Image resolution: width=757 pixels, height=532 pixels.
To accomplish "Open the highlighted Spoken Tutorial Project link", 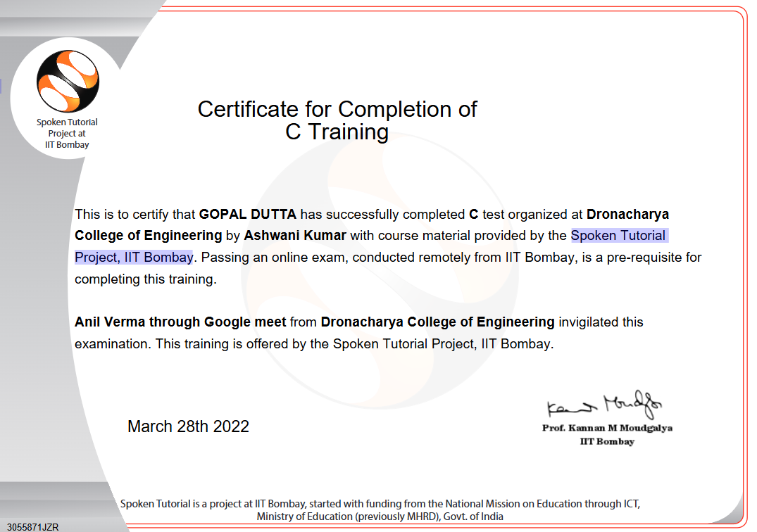I will click(x=619, y=235).
